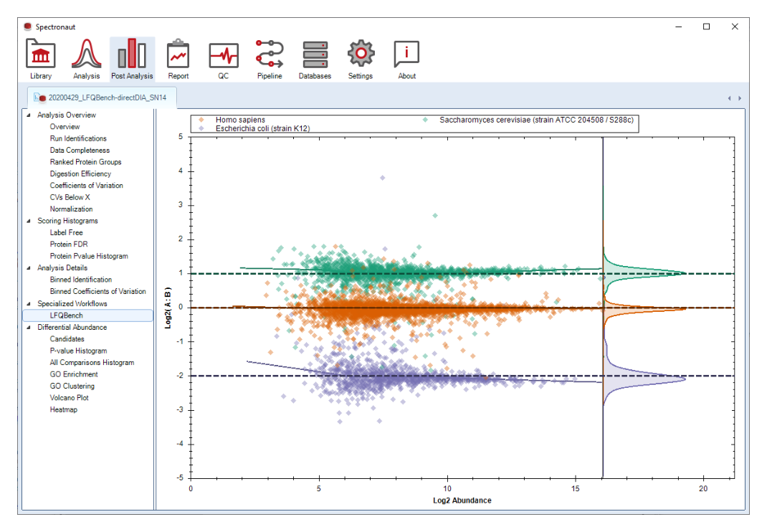767x532 pixels.
Task: Open the QC heartbeat monitor icon
Action: pos(224,59)
